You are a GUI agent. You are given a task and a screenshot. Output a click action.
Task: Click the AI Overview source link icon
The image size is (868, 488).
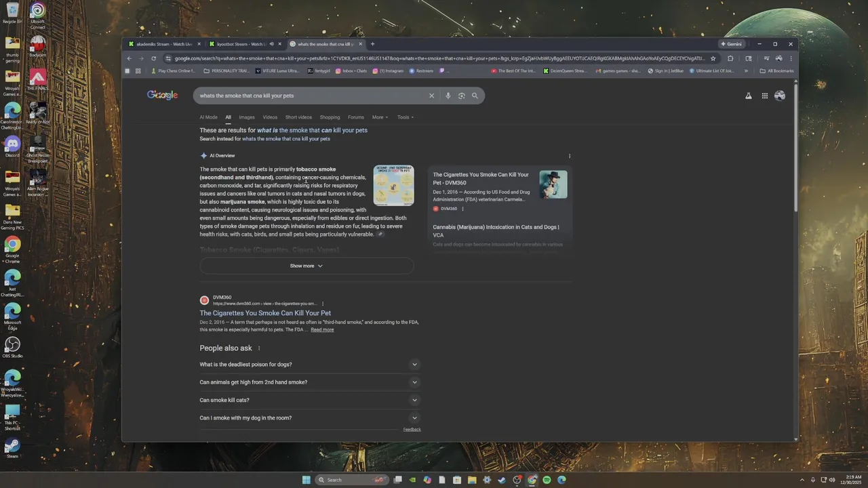pyautogui.click(x=380, y=235)
